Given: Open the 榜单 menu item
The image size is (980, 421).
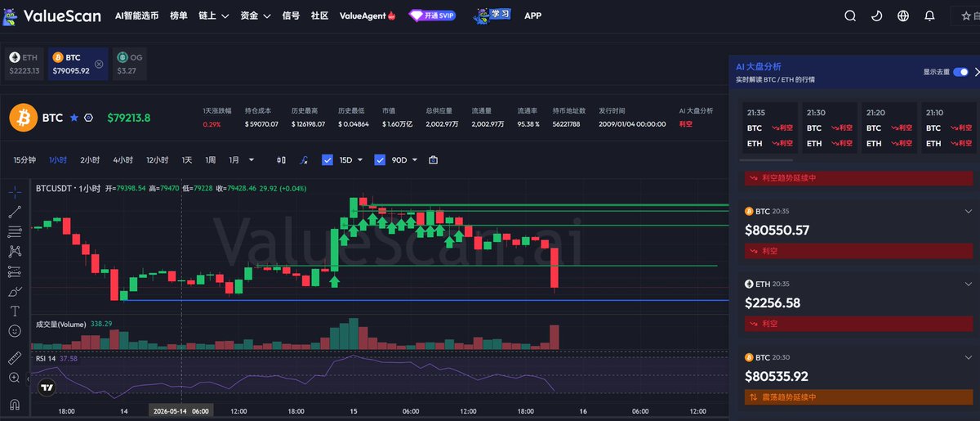Looking at the screenshot, I should (x=179, y=16).
